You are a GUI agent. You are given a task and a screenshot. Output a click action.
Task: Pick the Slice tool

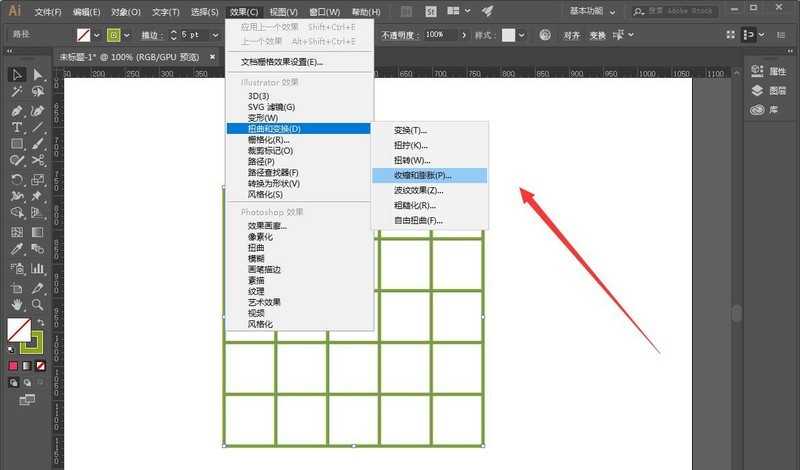point(37,288)
